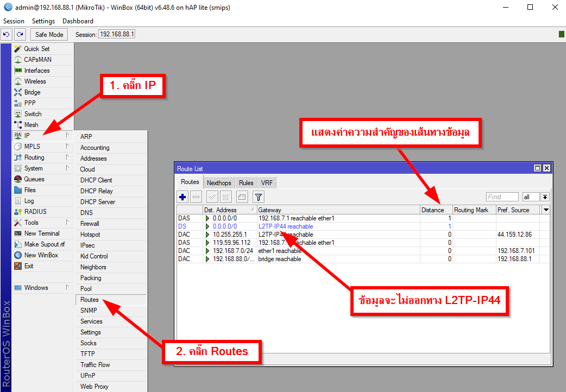
Task: Click the X Disable route button
Action: point(225,197)
